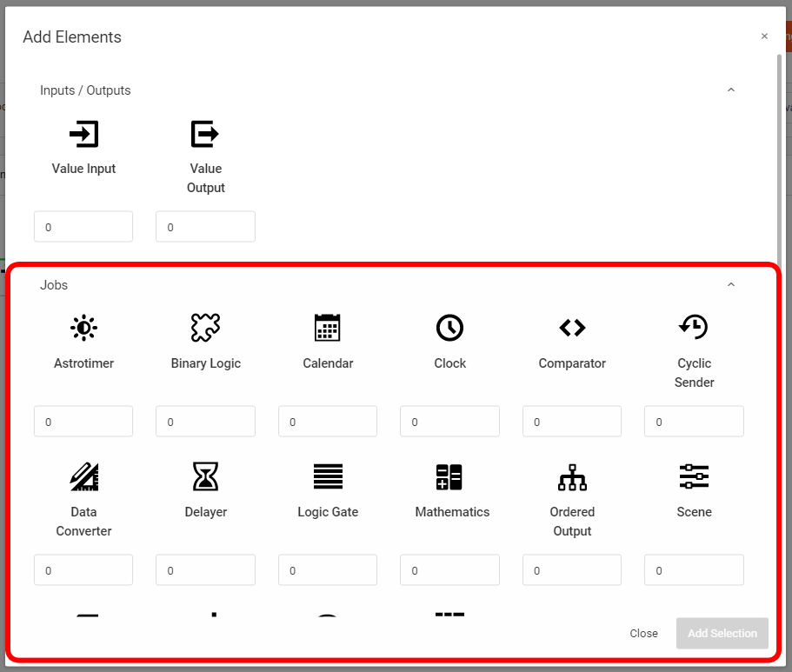The image size is (792, 672).
Task: Select the Cyclic Sender icon
Action: tap(694, 328)
